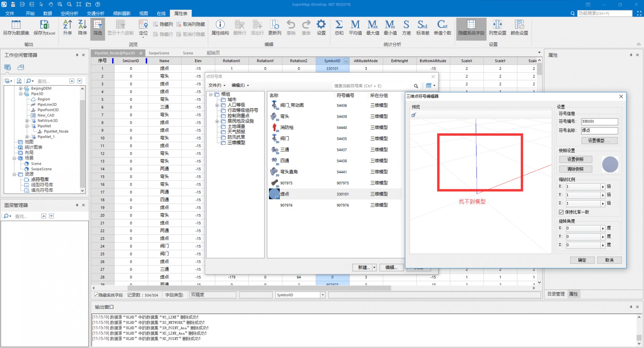Open 属性结构 info icon
The width and height of the screenshot is (644, 348).
point(220,28)
